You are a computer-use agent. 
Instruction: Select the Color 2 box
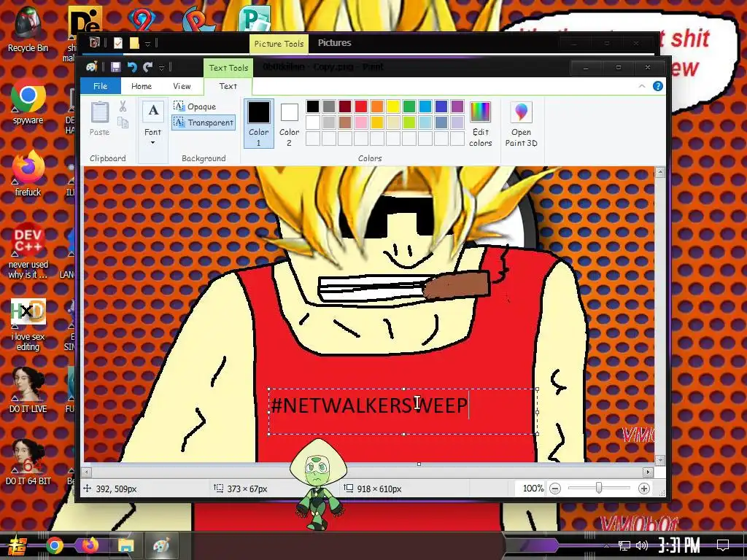click(x=289, y=123)
